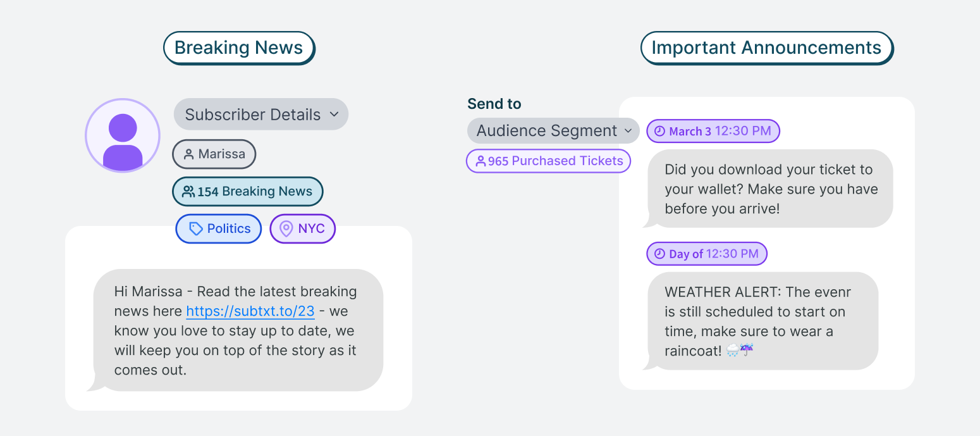Click Marissa's avatar thumbnail
Screen dimensions: 980x436
tap(122, 135)
